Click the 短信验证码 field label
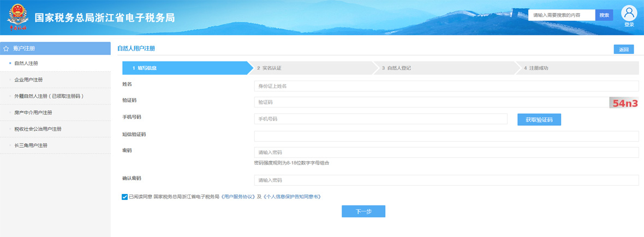Screen dimensions: 644x237 point(134,134)
